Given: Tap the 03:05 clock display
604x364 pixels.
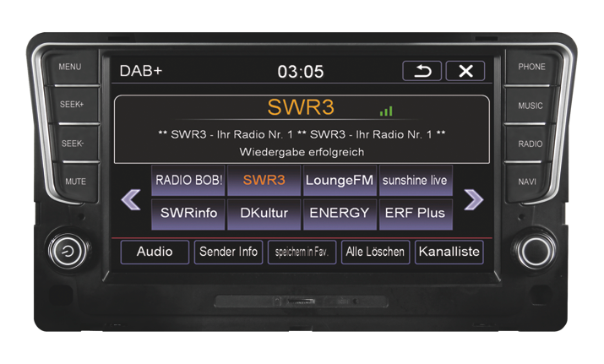Looking at the screenshot, I should [301, 72].
